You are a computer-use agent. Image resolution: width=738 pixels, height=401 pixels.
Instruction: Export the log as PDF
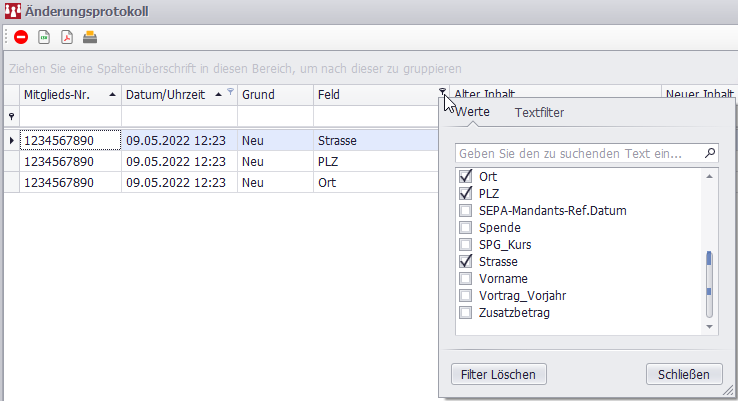tap(67, 38)
